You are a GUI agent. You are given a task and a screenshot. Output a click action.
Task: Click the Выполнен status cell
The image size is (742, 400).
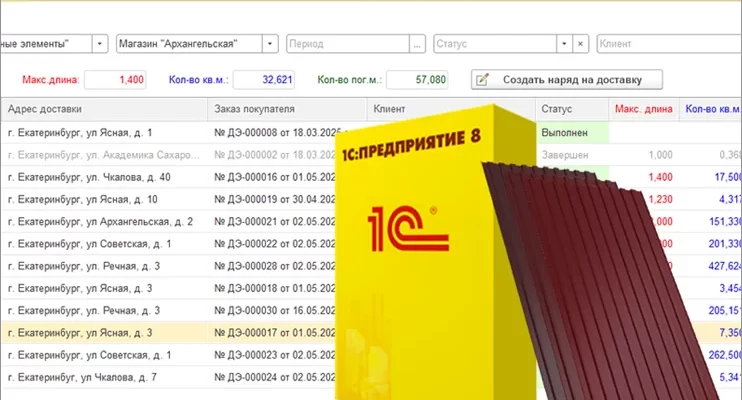pyautogui.click(x=572, y=133)
